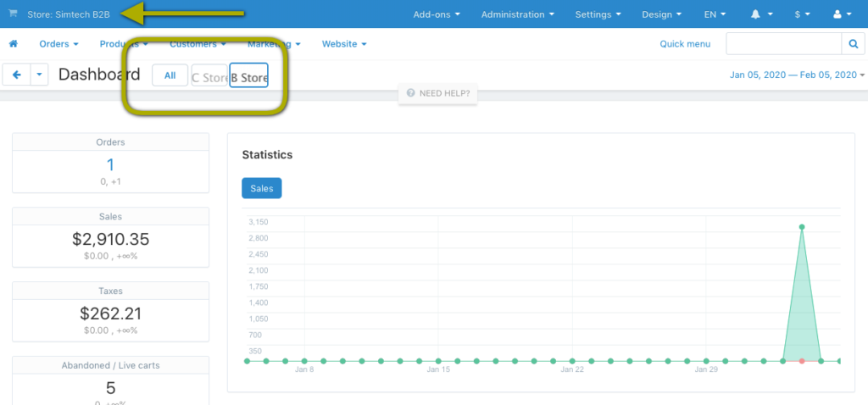Open the Store: Simtech B2B selector
Image resolution: width=868 pixels, height=405 pixels.
pos(69,14)
